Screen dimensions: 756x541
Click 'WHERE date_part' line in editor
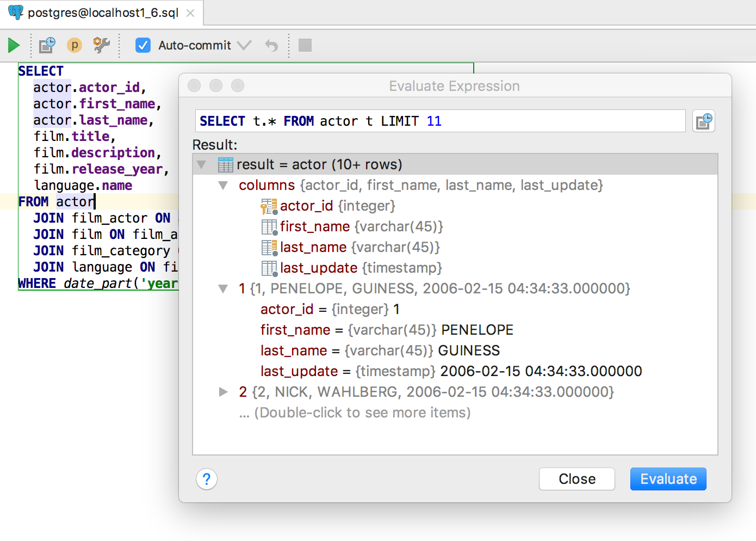[x=98, y=284]
